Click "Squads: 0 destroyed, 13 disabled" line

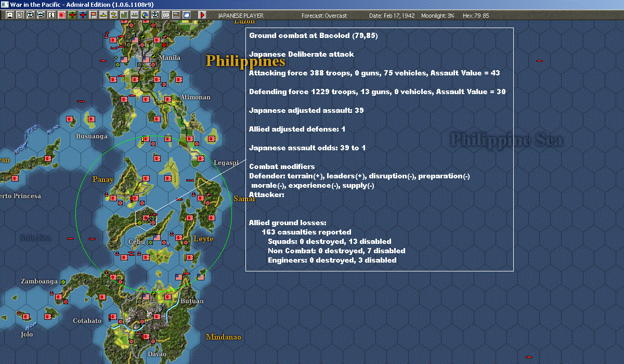[x=330, y=241]
